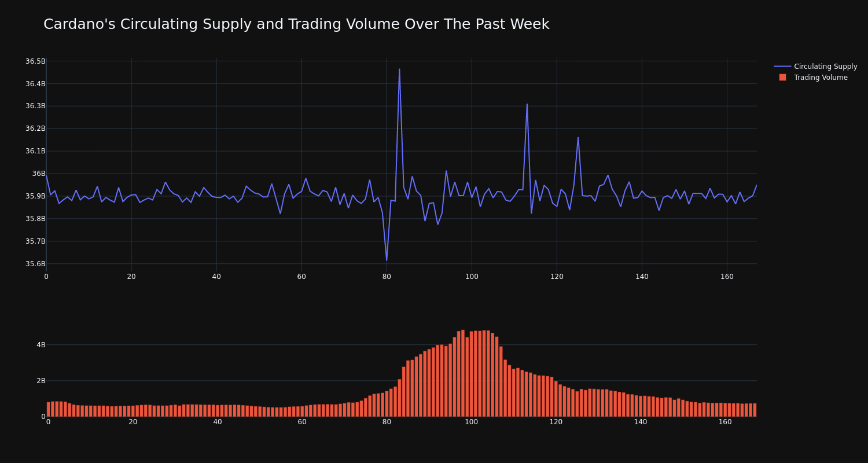Screen dimensions: 868x463
Task: Click the volume chart's 40 x-axis tick
Action: [218, 422]
